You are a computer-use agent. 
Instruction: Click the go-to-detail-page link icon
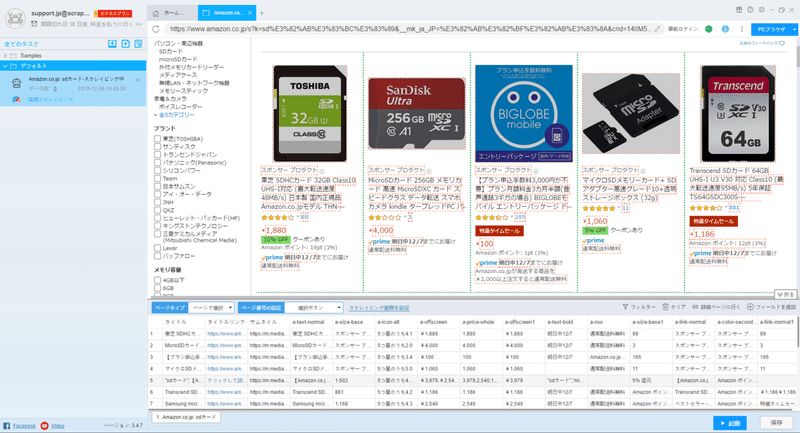[x=695, y=307]
